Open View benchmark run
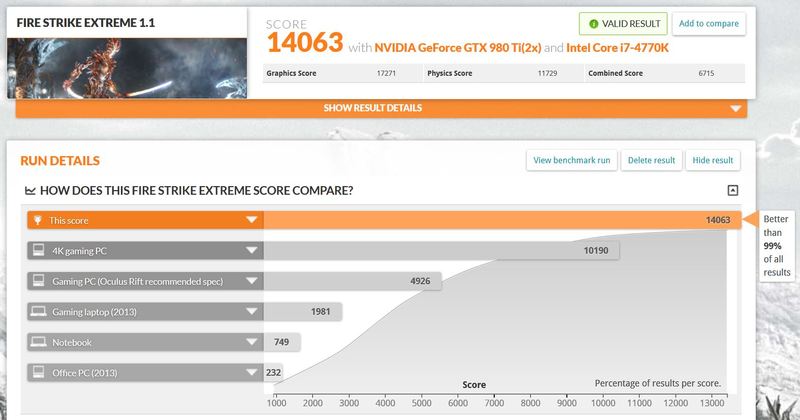The width and height of the screenshot is (800, 420). pos(571,160)
